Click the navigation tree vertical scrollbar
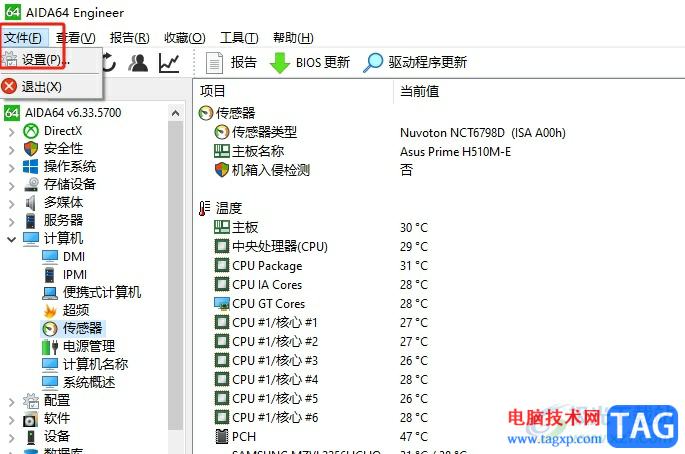Viewport: 685px width, 454px height. (176, 277)
